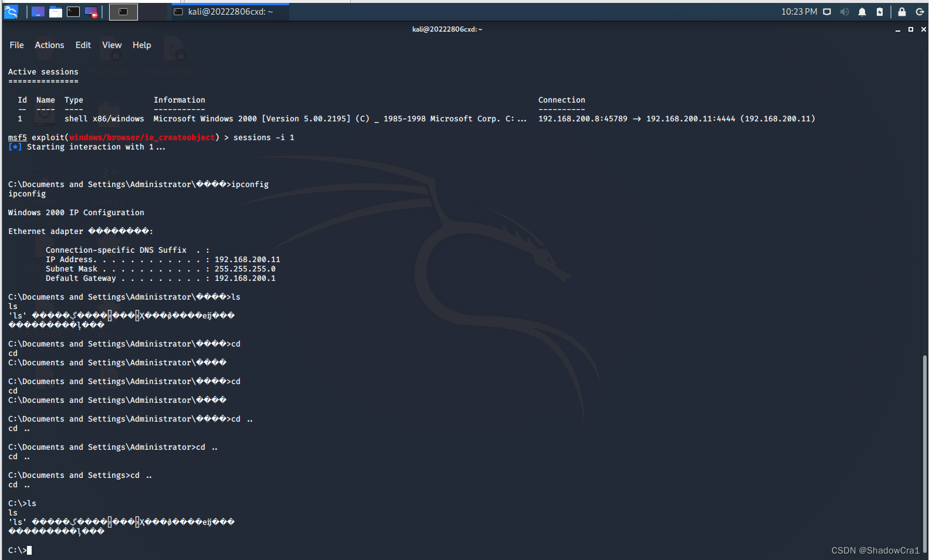The height and width of the screenshot is (560, 929).
Task: Open the Kali dragon applications menu
Action: coord(11,12)
